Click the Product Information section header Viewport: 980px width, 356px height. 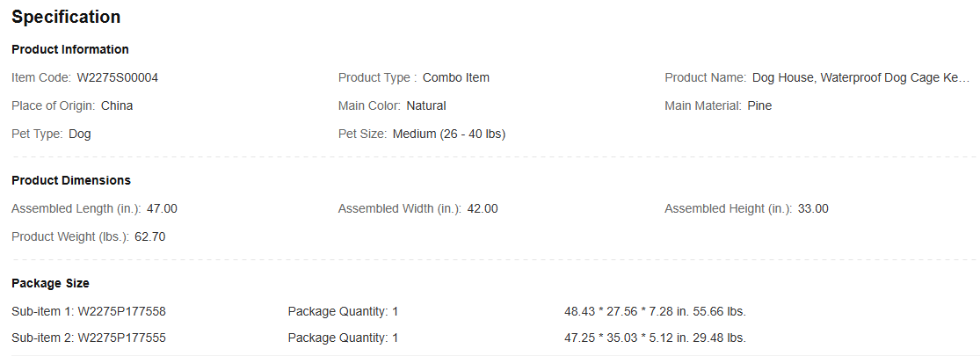pyautogui.click(x=70, y=49)
